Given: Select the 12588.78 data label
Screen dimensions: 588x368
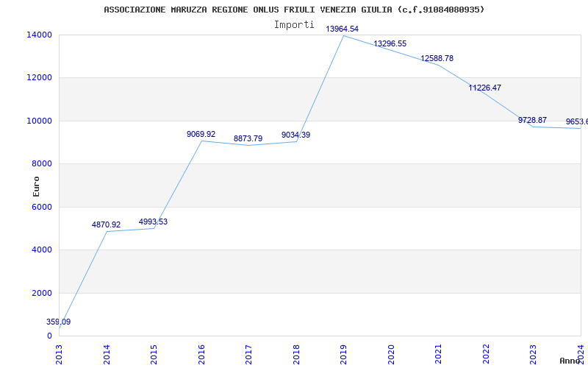Looking at the screenshot, I should (x=437, y=58).
